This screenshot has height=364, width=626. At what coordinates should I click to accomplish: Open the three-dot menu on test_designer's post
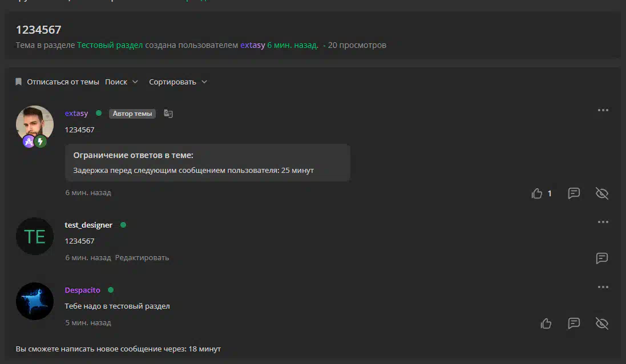point(603,222)
